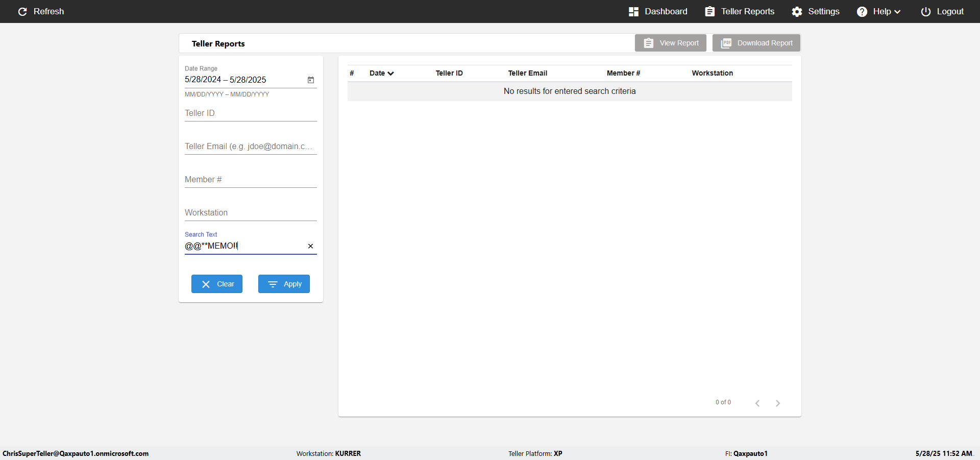Click 'No results for entered search criteria' message
980x460 pixels.
[x=570, y=91]
